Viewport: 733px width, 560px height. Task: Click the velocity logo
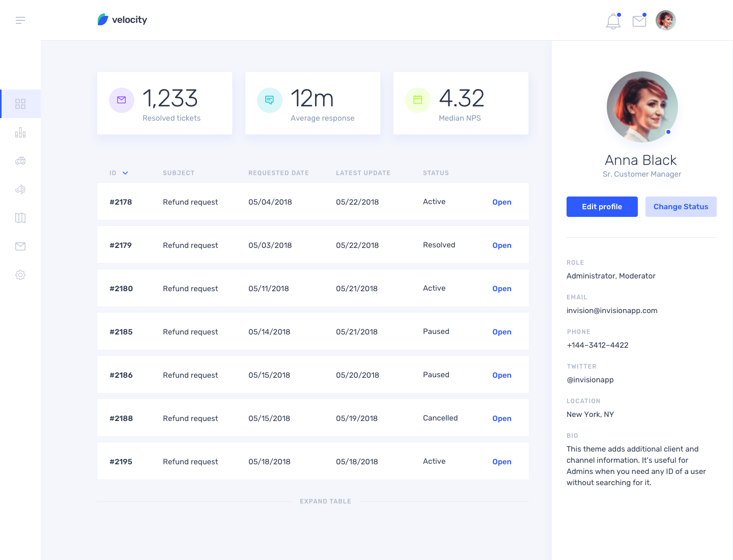pyautogui.click(x=122, y=20)
